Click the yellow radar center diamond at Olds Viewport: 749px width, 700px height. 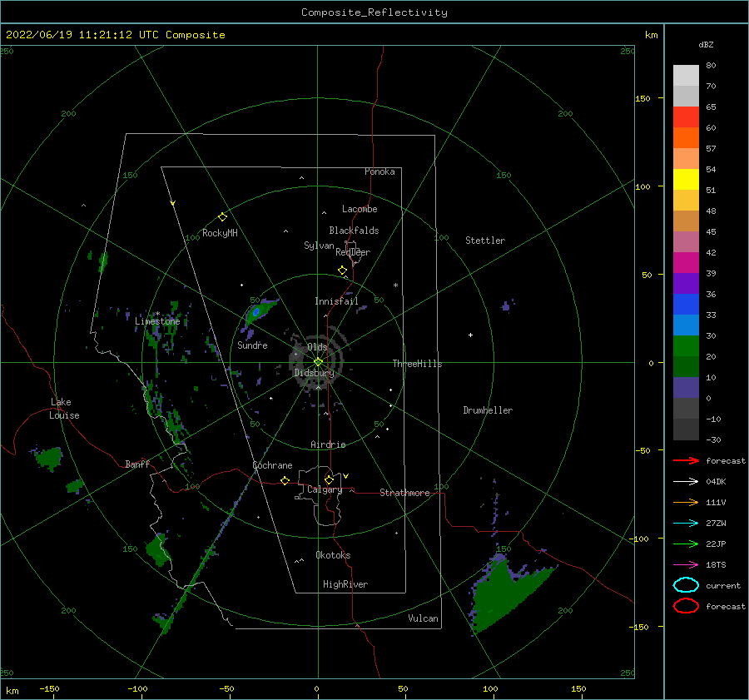318,362
